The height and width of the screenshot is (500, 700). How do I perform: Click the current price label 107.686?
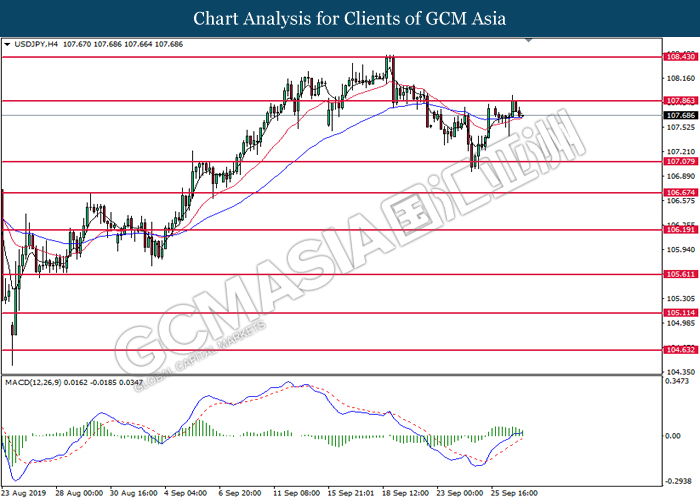click(680, 116)
